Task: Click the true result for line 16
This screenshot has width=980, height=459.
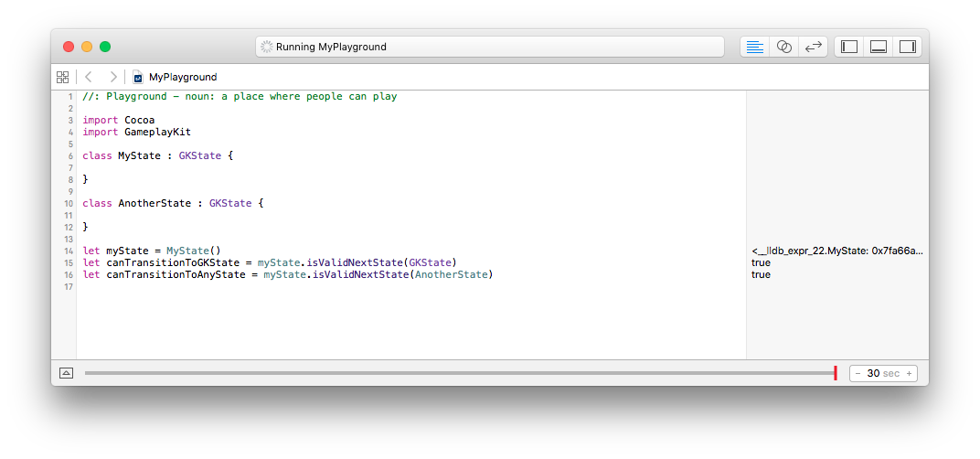Action: click(x=761, y=274)
